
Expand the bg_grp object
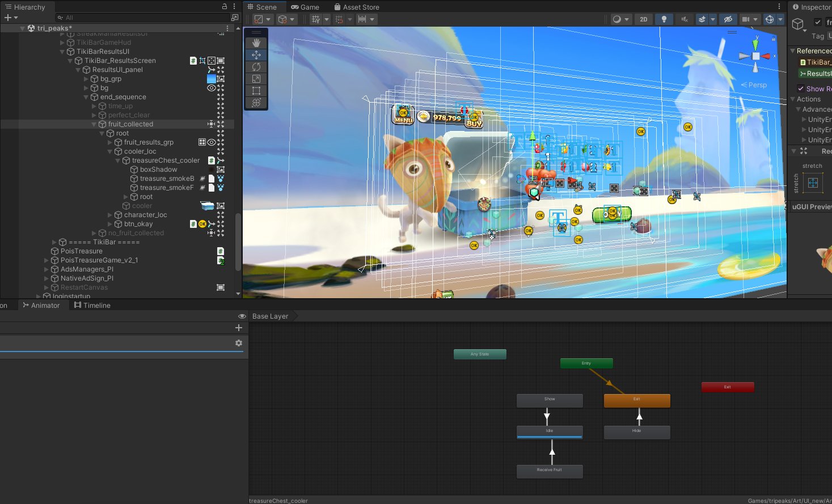[86, 79]
